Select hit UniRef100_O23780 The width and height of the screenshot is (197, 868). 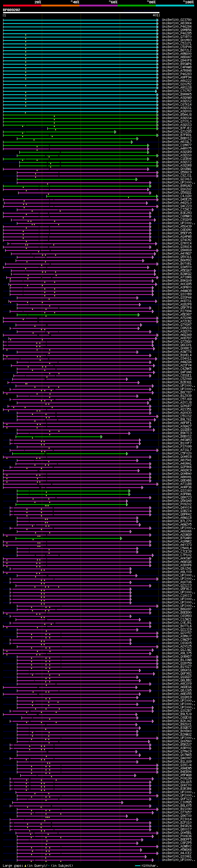[x=176, y=20]
